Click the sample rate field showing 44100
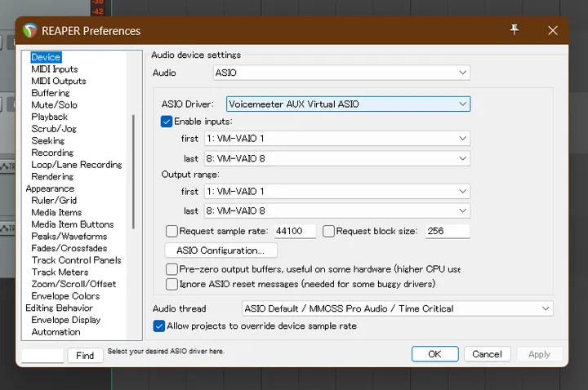Image resolution: width=588 pixels, height=390 pixels. coord(294,231)
